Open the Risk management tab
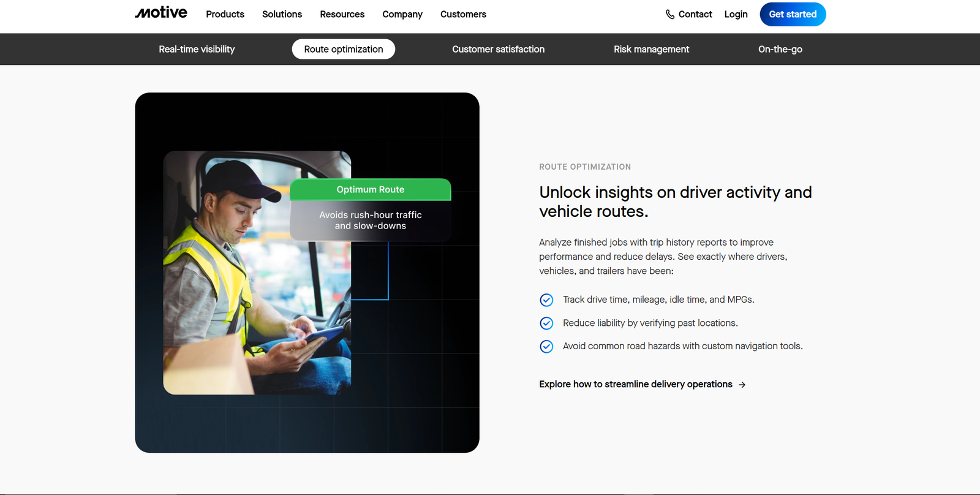Screen dimensions: 980x495 (x=651, y=49)
